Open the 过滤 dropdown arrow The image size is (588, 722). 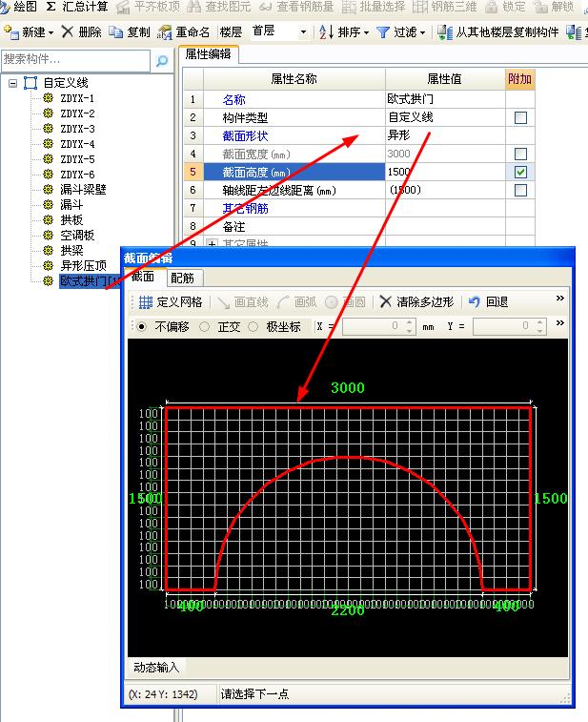422,32
